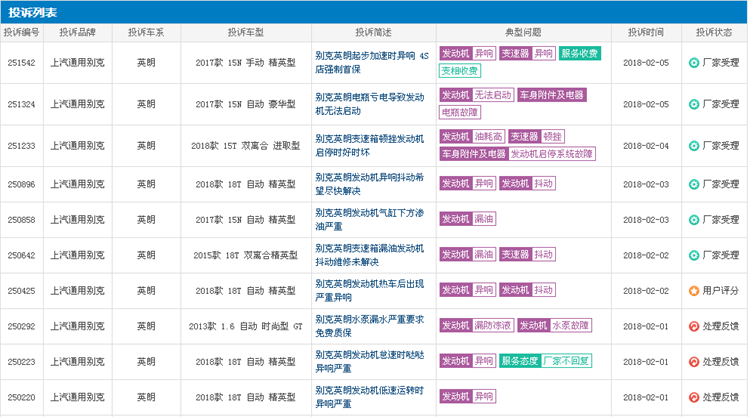
Task: Click the red 处理反馈 icon in row 250292
Action: 694,327
